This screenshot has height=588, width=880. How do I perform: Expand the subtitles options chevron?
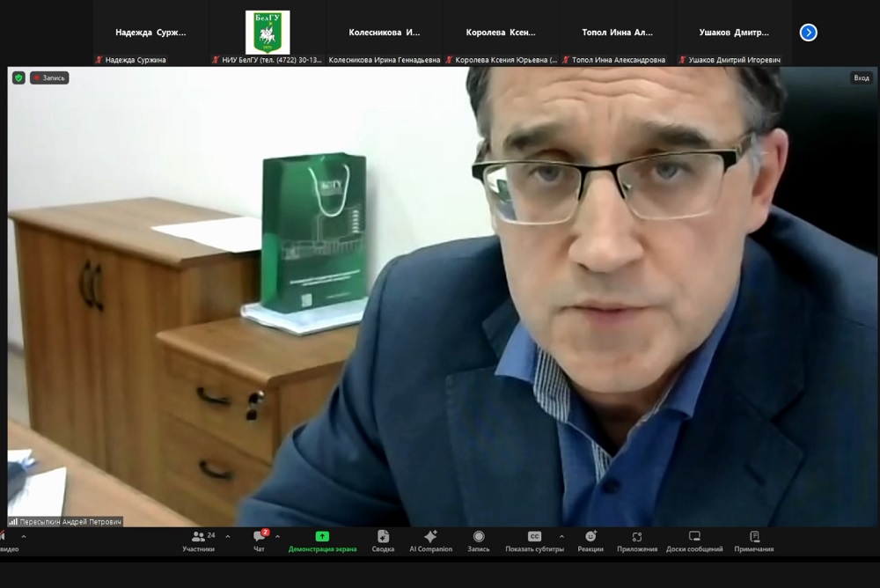tap(561, 536)
